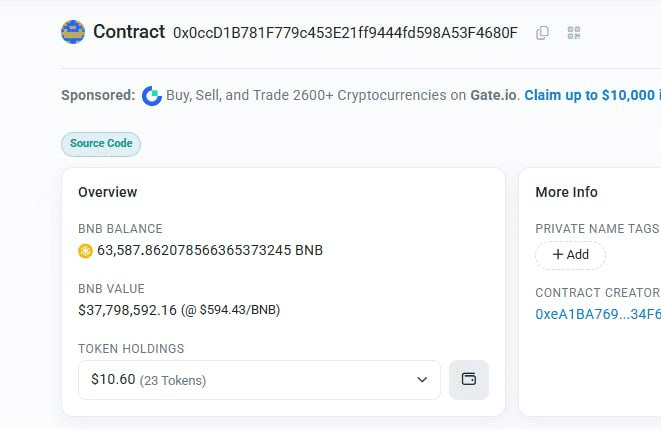Viewport: 661px width, 429px height.
Task: Click the 63,587.86 BNB balance amount
Action: click(209, 250)
